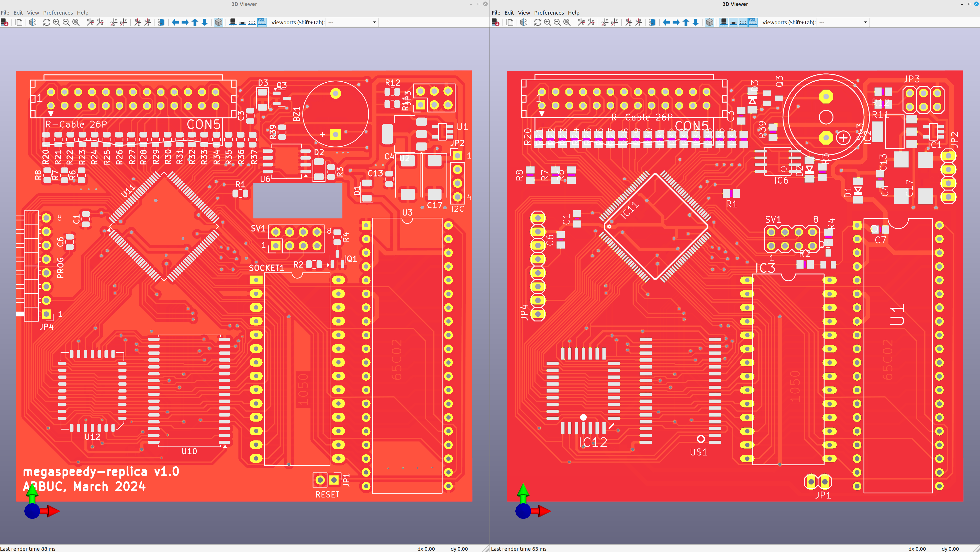Open Help menu in left viewer
Screen dimensions: 980x552
(83, 13)
